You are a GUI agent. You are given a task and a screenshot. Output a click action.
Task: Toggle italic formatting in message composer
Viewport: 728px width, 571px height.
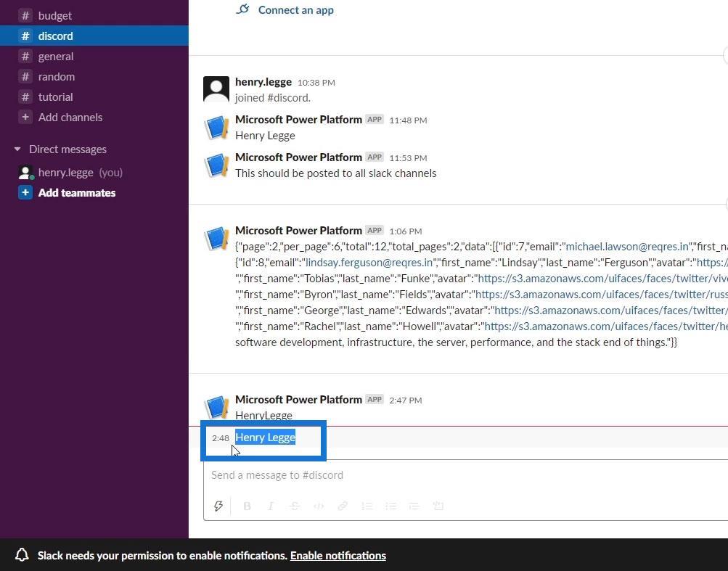[271, 506]
